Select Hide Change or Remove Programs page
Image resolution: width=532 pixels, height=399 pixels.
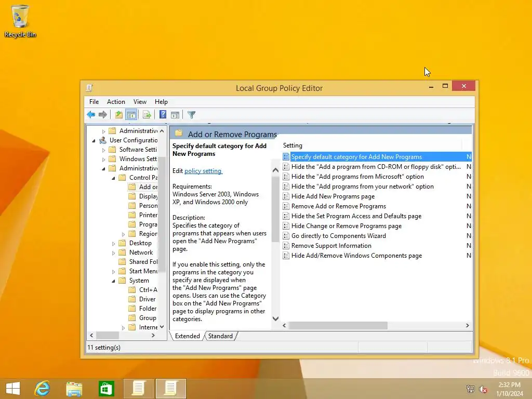tap(347, 226)
